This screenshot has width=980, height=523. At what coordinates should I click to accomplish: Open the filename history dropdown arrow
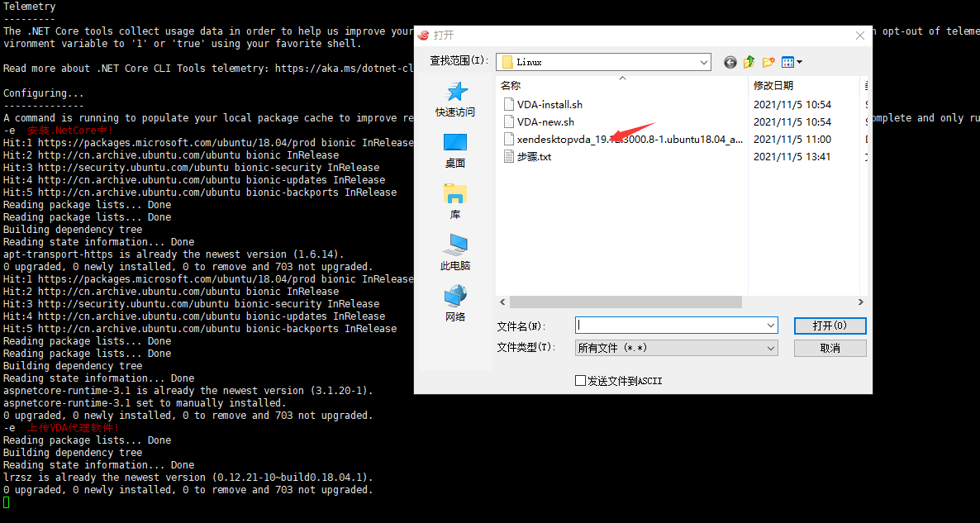[769, 326]
